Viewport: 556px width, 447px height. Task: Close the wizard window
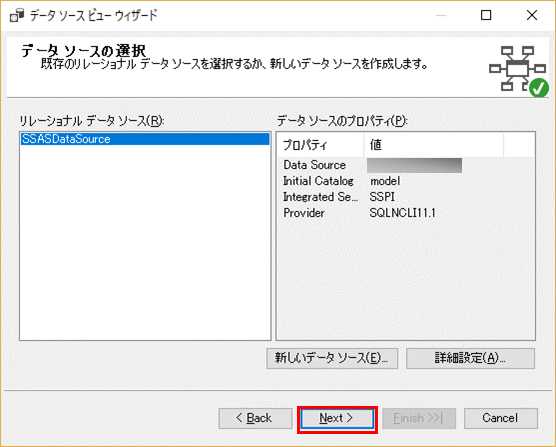(x=532, y=15)
